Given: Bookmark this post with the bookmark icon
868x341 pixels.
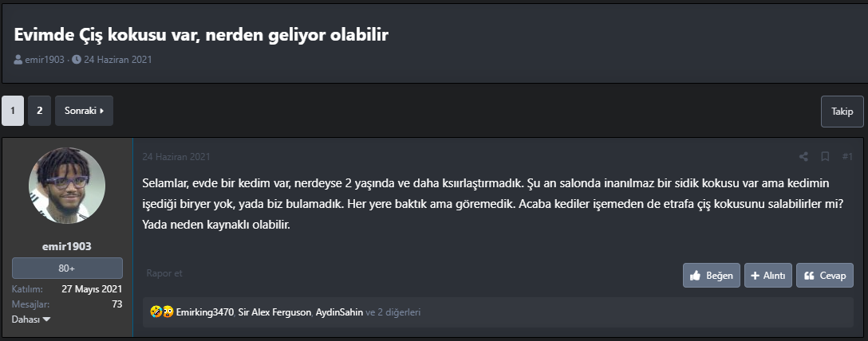Looking at the screenshot, I should [x=826, y=156].
